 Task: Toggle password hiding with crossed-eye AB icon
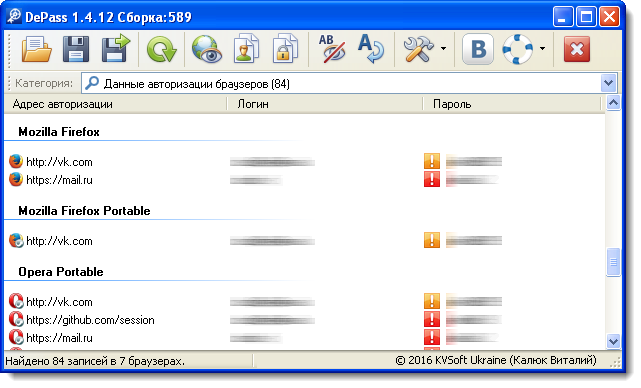(332, 49)
